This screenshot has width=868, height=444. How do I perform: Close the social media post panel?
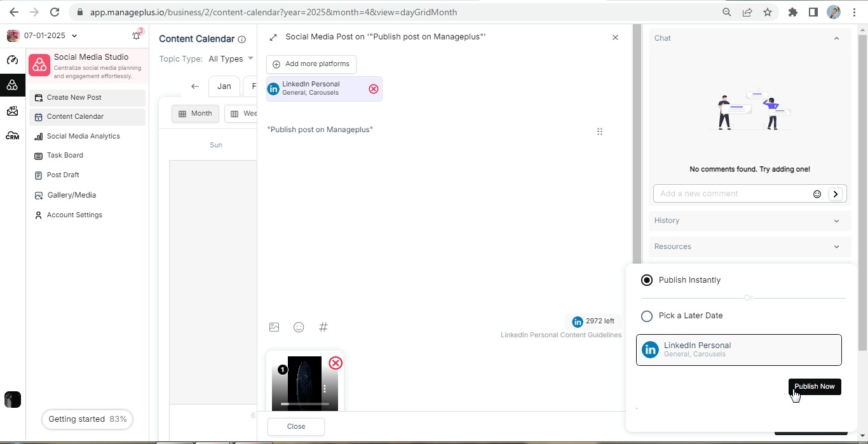click(615, 37)
